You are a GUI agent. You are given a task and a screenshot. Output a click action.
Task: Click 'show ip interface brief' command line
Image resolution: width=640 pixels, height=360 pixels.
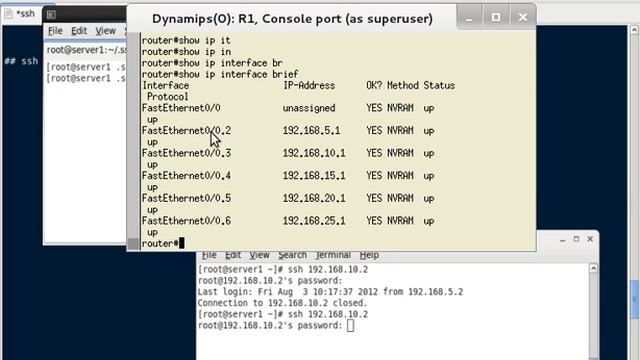click(x=220, y=74)
